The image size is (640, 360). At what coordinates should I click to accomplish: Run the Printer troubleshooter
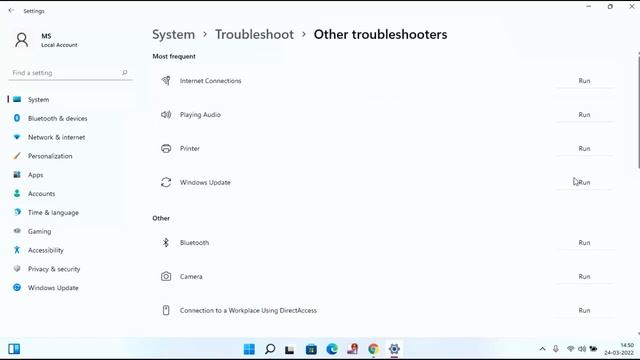click(x=584, y=149)
